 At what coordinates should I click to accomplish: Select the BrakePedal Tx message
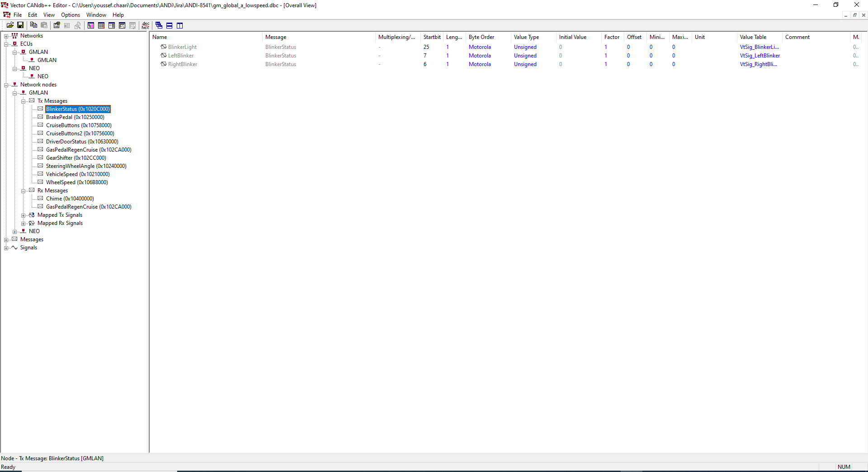pos(75,117)
